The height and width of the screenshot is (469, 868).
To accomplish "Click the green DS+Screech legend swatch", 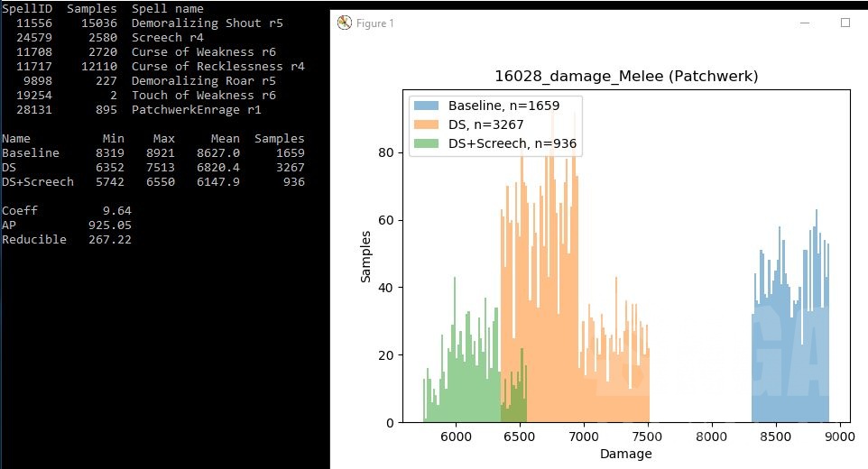I will pyautogui.click(x=428, y=143).
